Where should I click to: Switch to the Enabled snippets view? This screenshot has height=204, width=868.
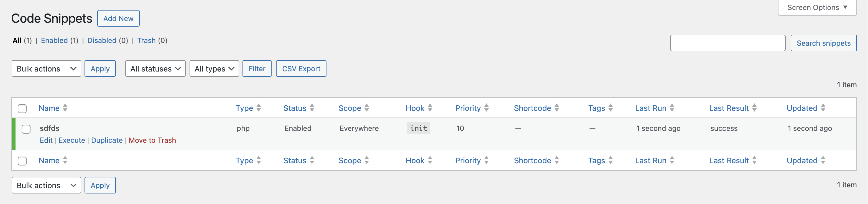click(55, 40)
